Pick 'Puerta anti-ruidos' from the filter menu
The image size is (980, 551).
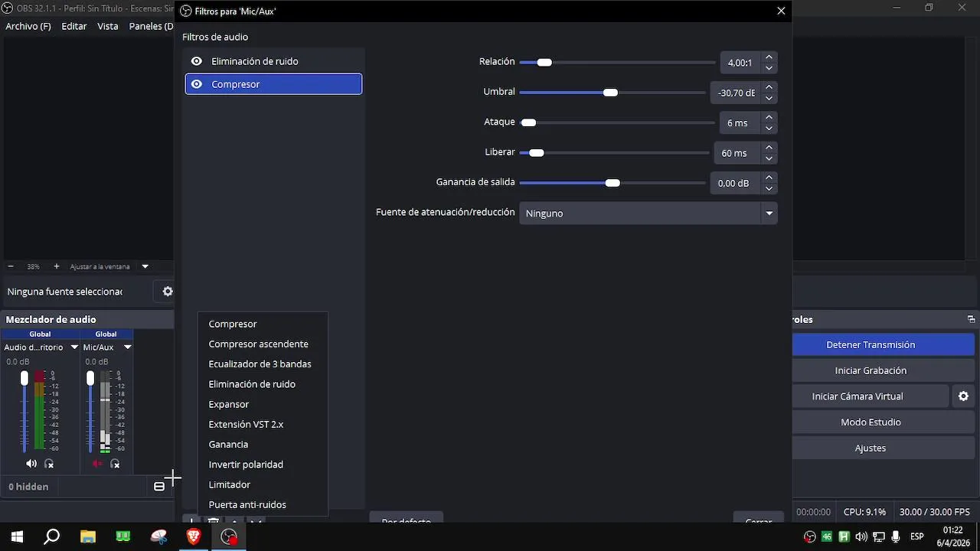point(247,505)
